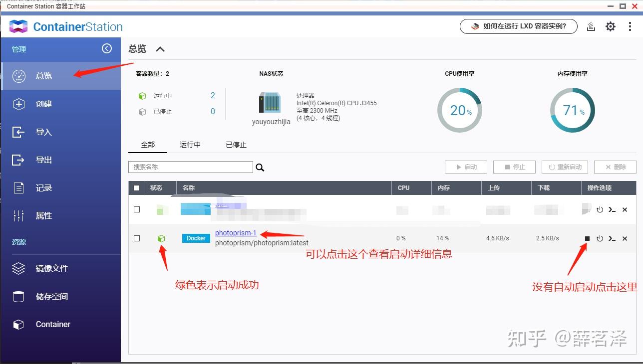Collapse the left sidebar with arrow button
Screen dimensions: 643x364
click(x=107, y=48)
